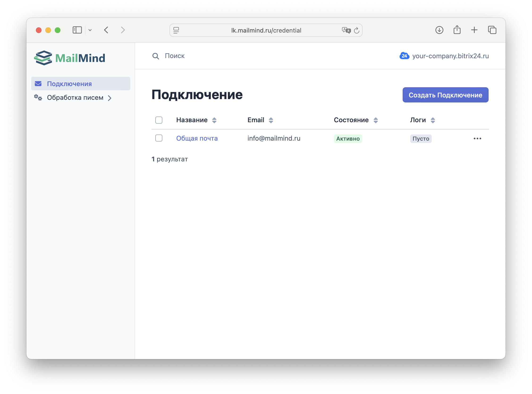Sort the table by Email column
Screen dimensions: 532x394
tap(270, 120)
